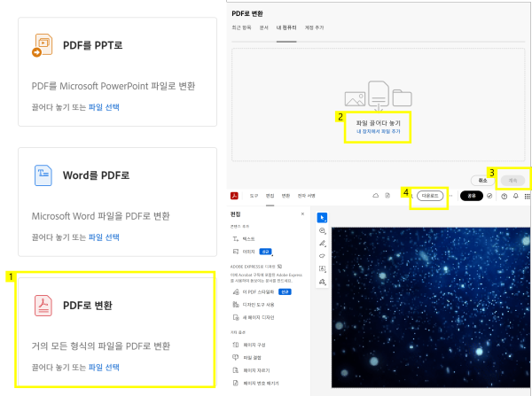Screen dimensions: 532x396
Task: Open '파일 결합' combine files
Action: (x=247, y=358)
